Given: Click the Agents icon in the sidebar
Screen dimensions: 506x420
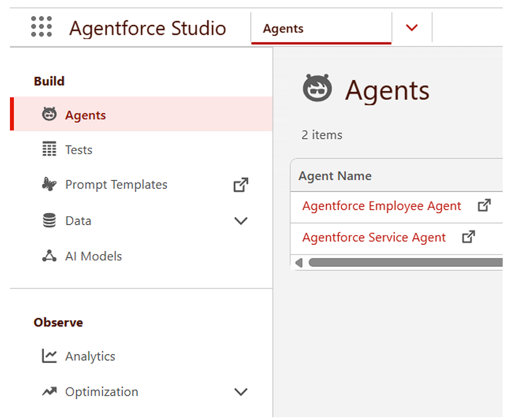Looking at the screenshot, I should (49, 114).
